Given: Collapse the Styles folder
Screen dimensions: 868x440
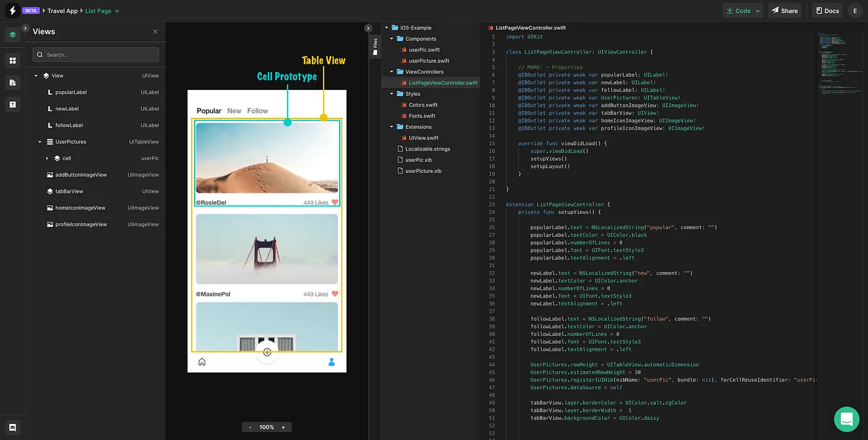Looking at the screenshot, I should pos(392,94).
